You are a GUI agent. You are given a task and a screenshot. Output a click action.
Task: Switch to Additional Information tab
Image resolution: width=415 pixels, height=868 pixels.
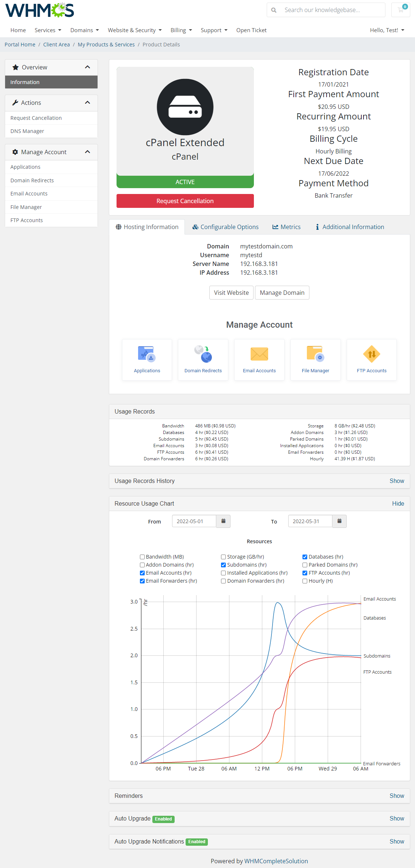(x=350, y=227)
